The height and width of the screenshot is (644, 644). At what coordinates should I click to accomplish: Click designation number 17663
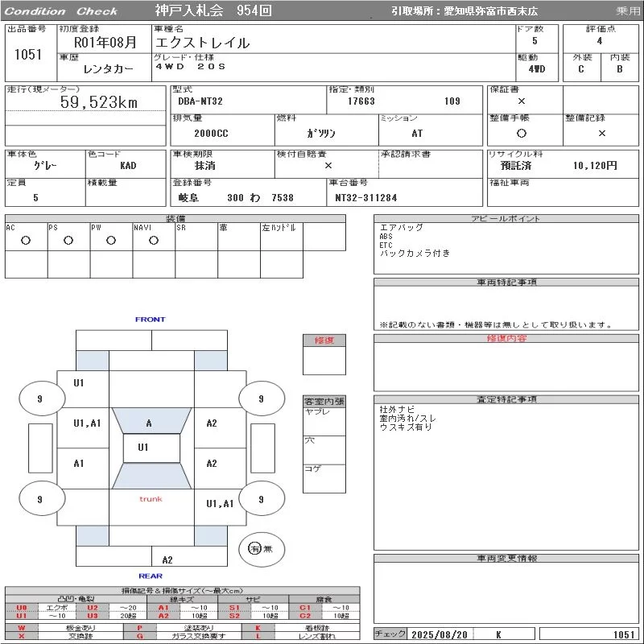click(361, 101)
